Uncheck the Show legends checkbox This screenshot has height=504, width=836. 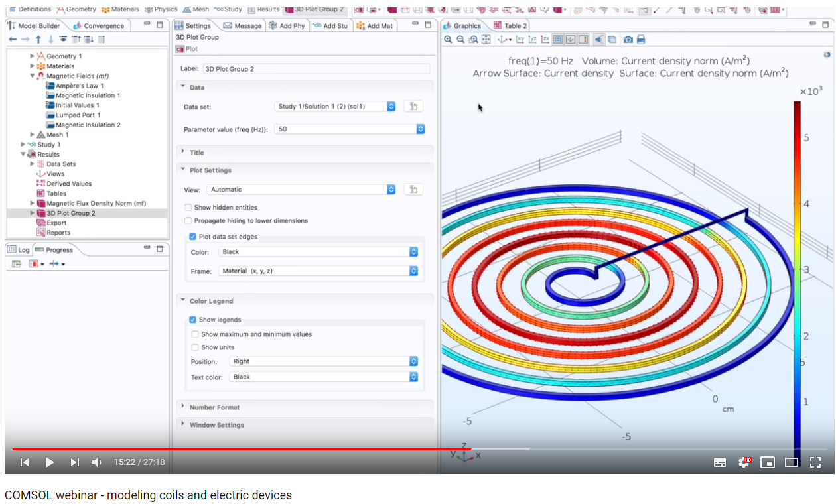click(193, 320)
